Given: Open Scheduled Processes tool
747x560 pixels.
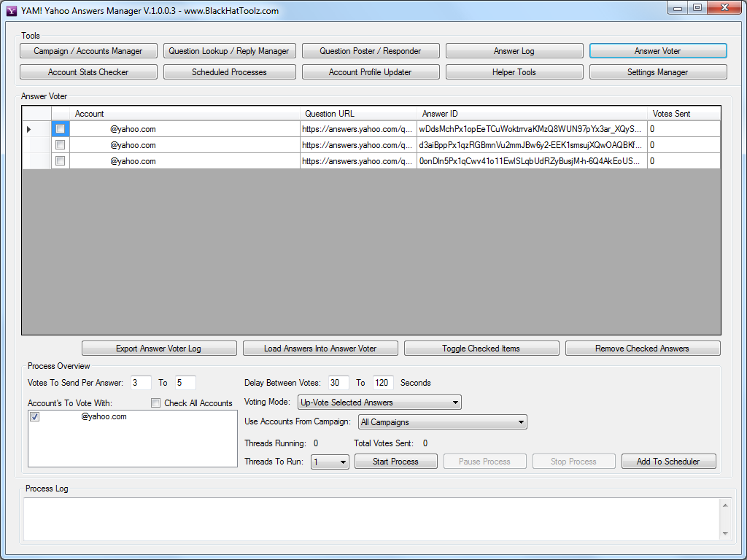Looking at the screenshot, I should [229, 72].
